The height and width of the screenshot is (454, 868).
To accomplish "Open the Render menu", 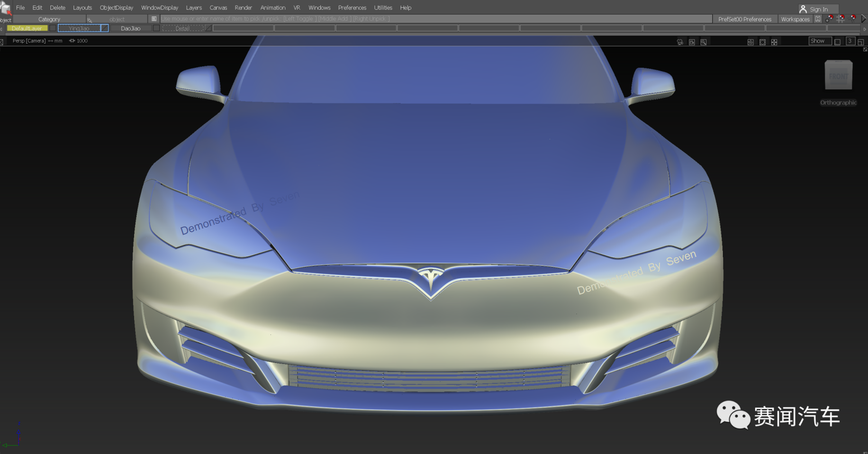I will (x=244, y=8).
